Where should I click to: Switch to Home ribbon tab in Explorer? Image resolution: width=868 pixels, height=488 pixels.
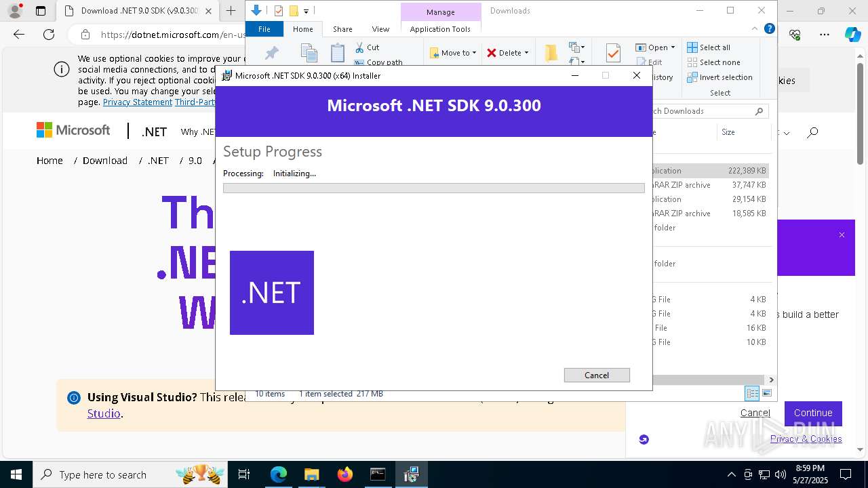coord(303,29)
